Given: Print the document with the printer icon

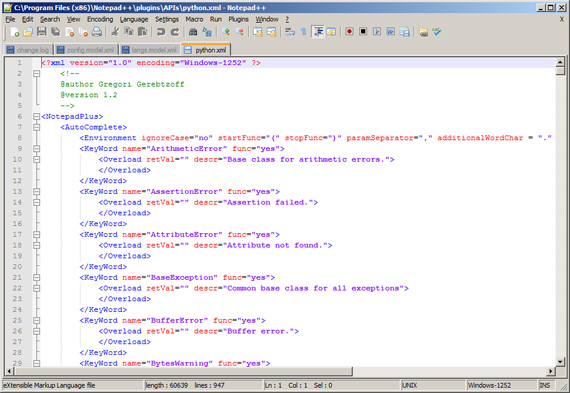Looking at the screenshot, I should (97, 32).
